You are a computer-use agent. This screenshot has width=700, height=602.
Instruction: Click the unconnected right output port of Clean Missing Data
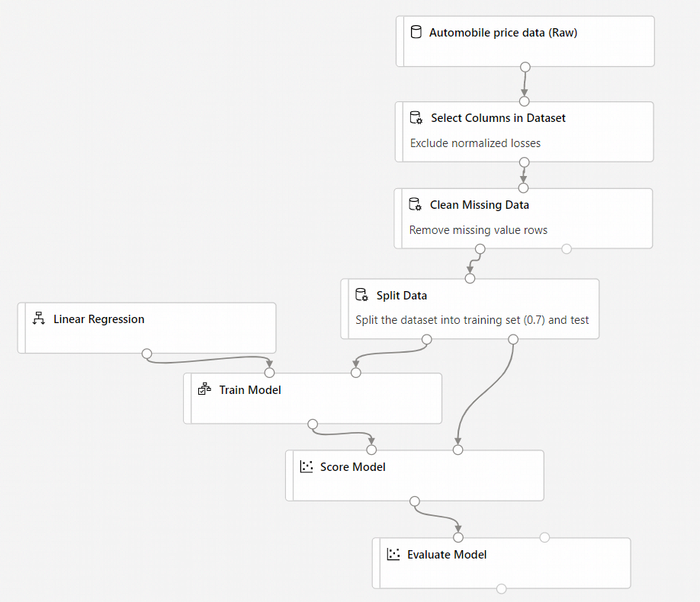(x=567, y=248)
